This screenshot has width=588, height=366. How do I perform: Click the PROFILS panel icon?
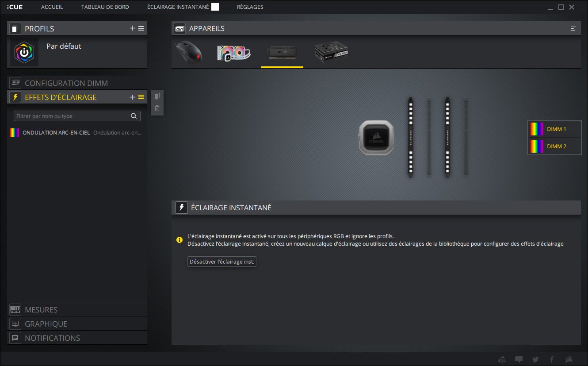15,29
